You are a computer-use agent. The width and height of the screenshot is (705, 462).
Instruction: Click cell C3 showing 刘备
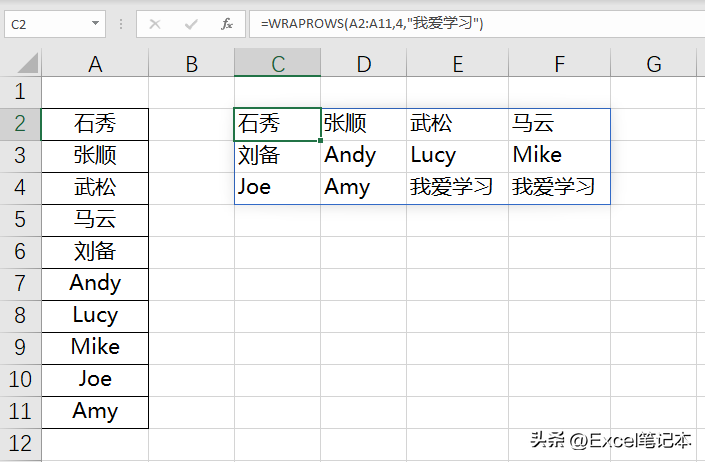pos(277,156)
